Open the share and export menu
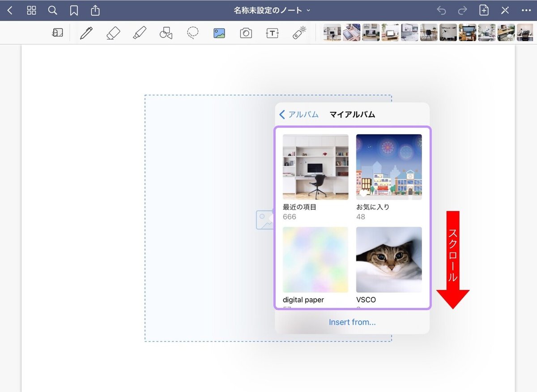The image size is (537, 392). point(95,10)
